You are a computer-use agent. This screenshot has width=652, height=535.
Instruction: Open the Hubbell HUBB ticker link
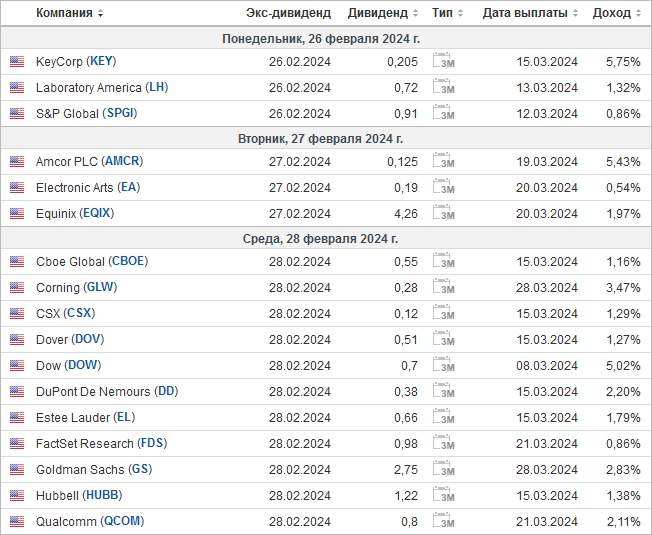[x=102, y=495]
